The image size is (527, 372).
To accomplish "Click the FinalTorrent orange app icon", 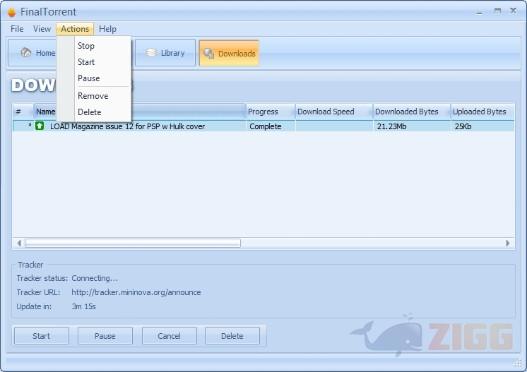I will 12,12.
